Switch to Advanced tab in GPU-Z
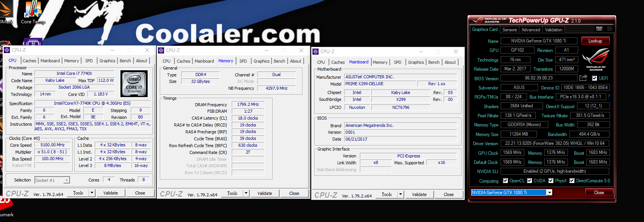 (531, 30)
